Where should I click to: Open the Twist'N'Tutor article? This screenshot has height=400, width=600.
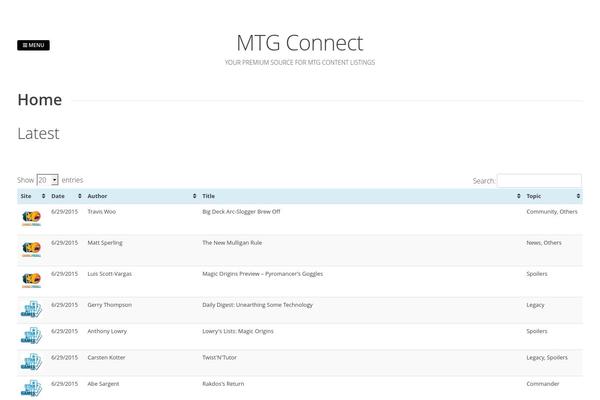click(219, 357)
